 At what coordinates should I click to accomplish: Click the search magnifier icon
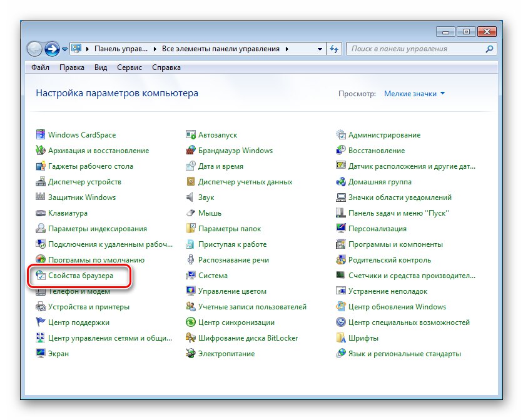click(x=489, y=49)
